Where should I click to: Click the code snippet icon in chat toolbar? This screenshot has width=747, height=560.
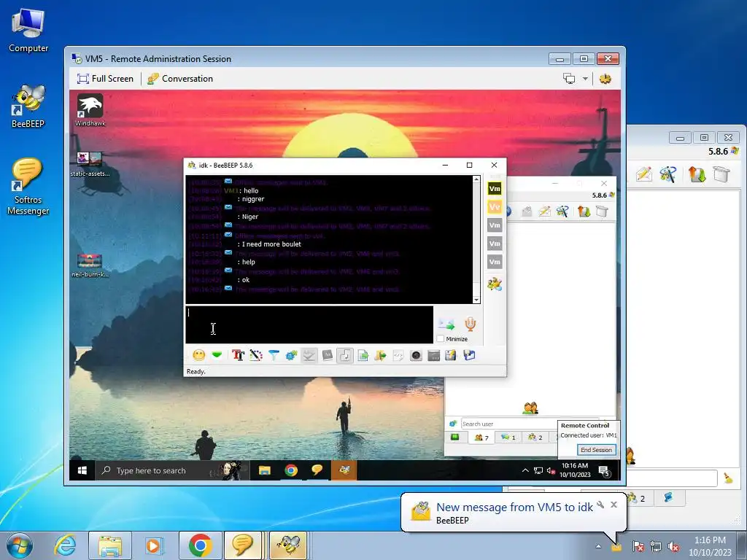398,355
